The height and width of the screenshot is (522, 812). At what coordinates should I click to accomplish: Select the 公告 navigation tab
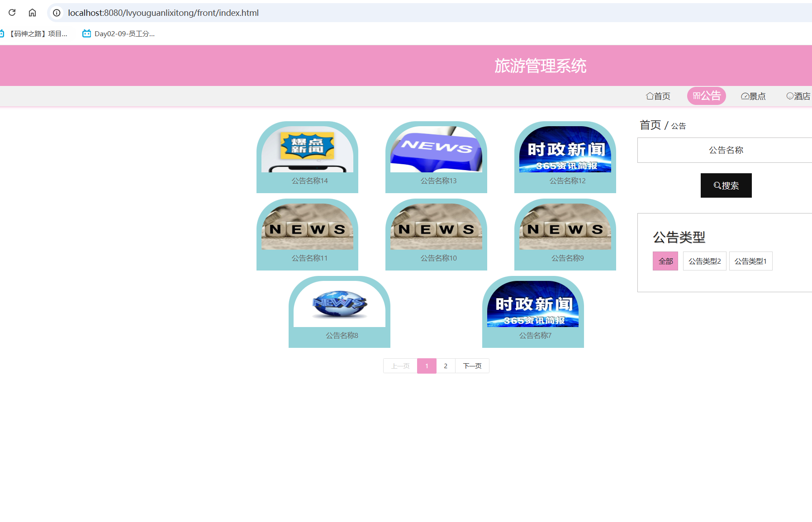[706, 96]
